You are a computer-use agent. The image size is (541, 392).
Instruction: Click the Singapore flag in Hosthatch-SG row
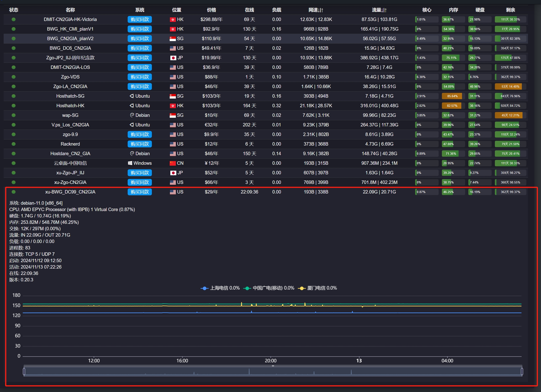coord(173,96)
